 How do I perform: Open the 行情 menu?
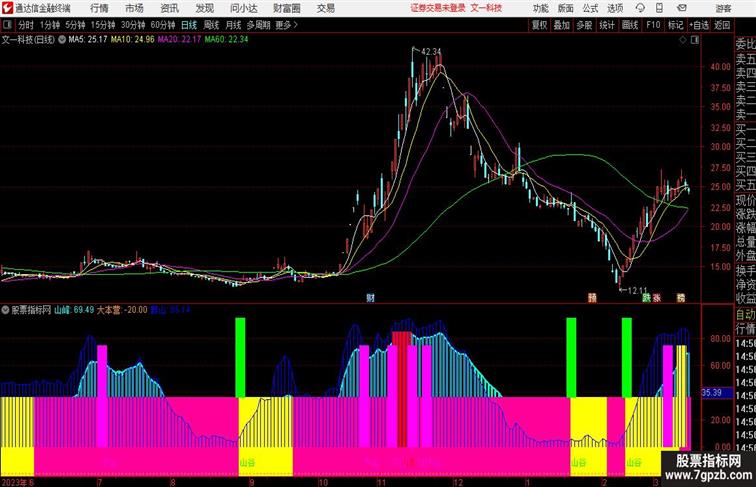99,8
